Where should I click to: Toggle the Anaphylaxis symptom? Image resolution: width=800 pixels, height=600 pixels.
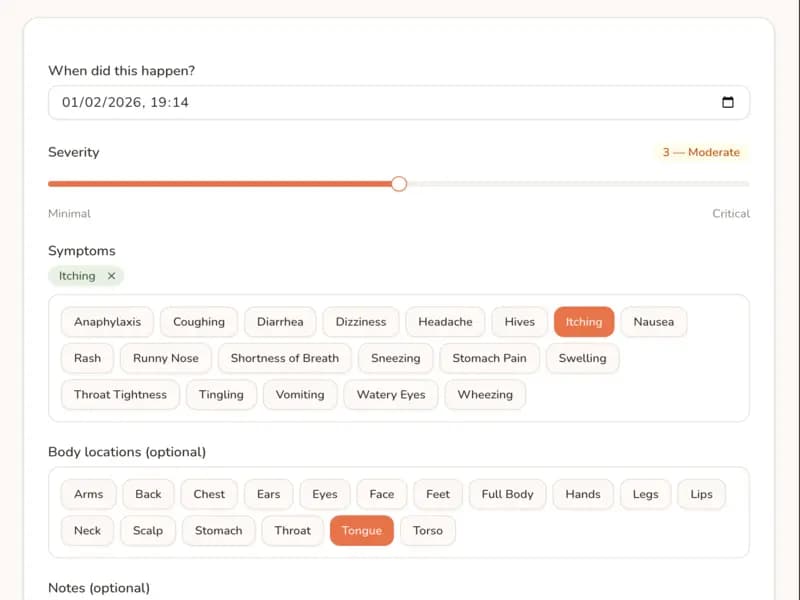point(107,321)
